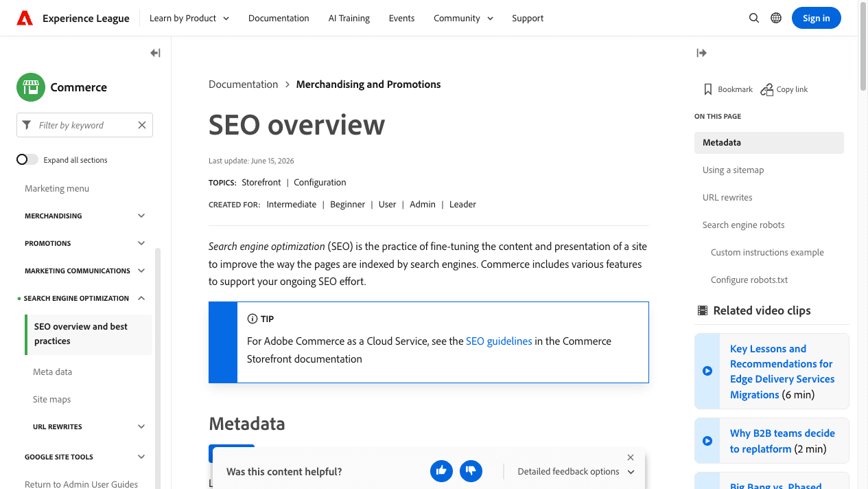Open Site maps sidebar page
Viewport: 868px width, 489px height.
51,399
